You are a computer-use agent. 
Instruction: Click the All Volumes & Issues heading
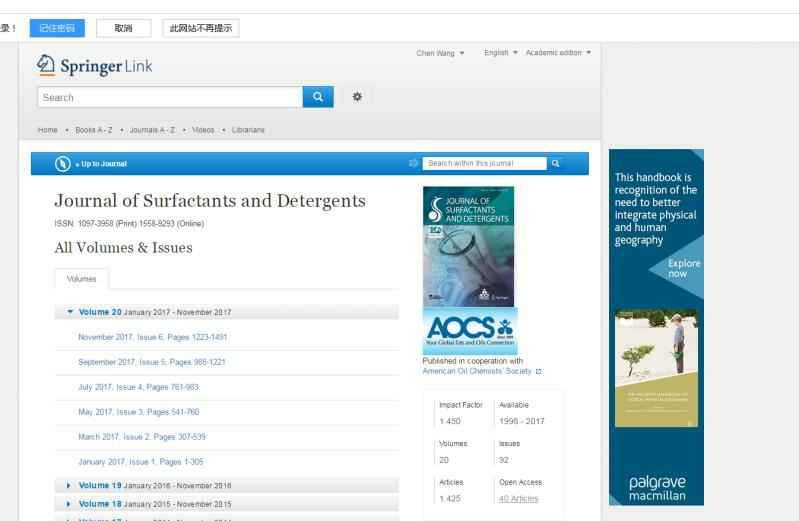(x=123, y=248)
